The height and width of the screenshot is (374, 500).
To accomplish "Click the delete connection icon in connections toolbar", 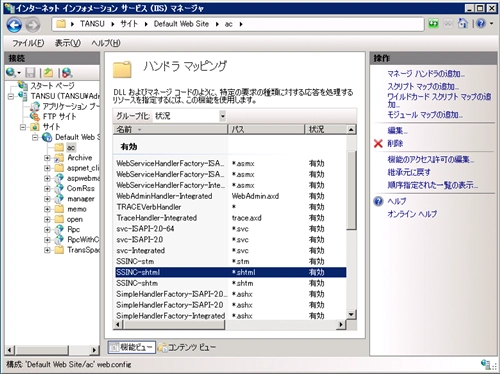I will [67, 73].
